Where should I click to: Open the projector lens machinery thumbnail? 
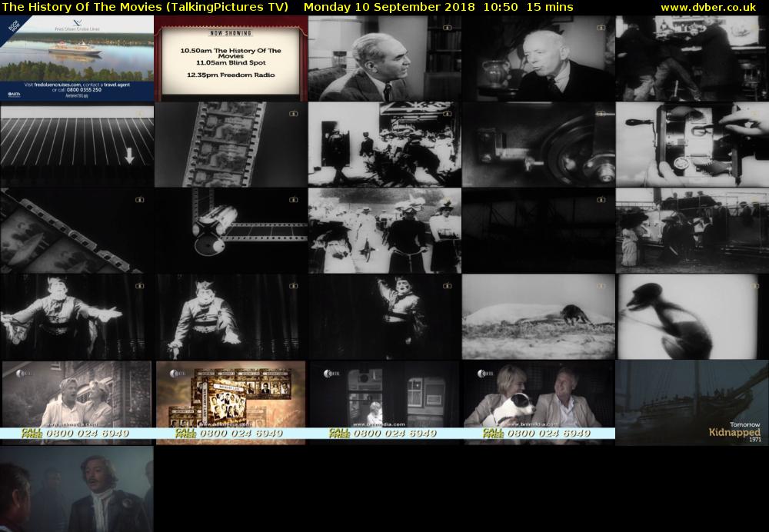538,145
